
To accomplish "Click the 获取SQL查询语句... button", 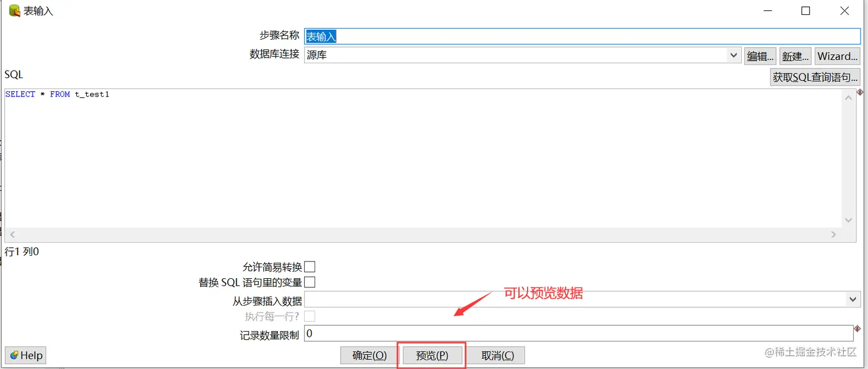I will 815,77.
